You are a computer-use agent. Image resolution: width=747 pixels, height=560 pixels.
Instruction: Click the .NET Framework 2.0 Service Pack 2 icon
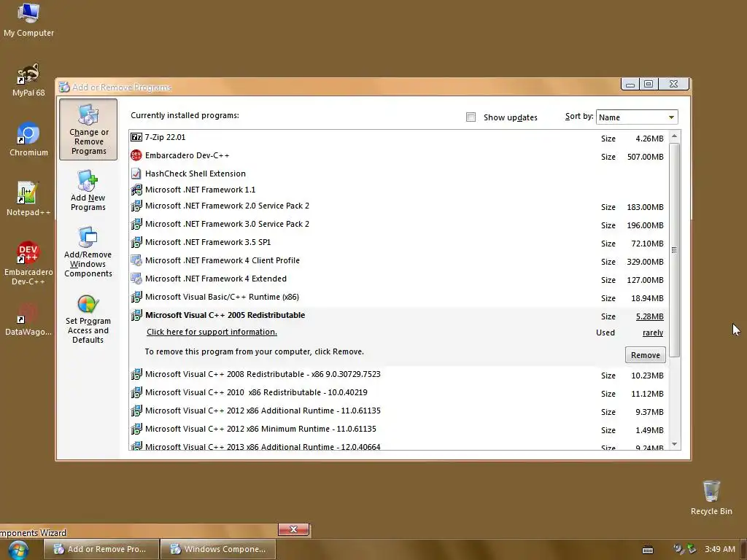pos(136,206)
